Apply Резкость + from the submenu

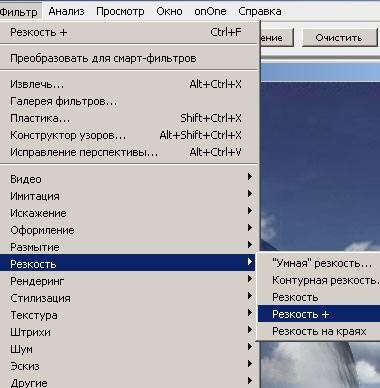[x=319, y=314]
